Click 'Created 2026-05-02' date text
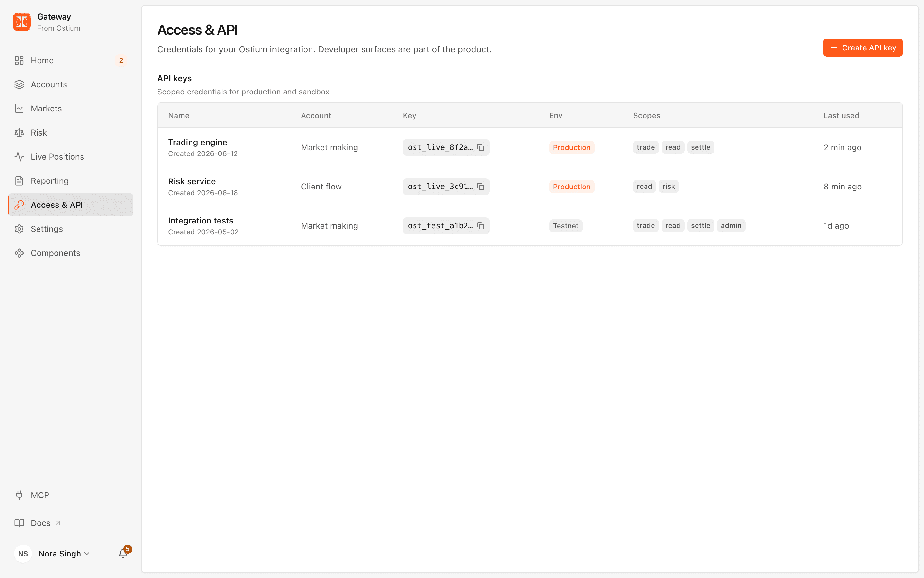The image size is (924, 578). click(x=203, y=232)
